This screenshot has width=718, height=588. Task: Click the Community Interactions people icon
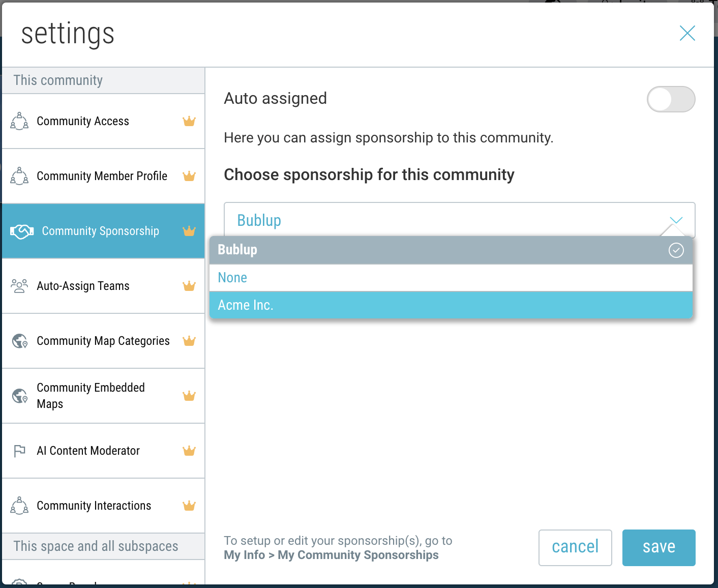(x=19, y=506)
